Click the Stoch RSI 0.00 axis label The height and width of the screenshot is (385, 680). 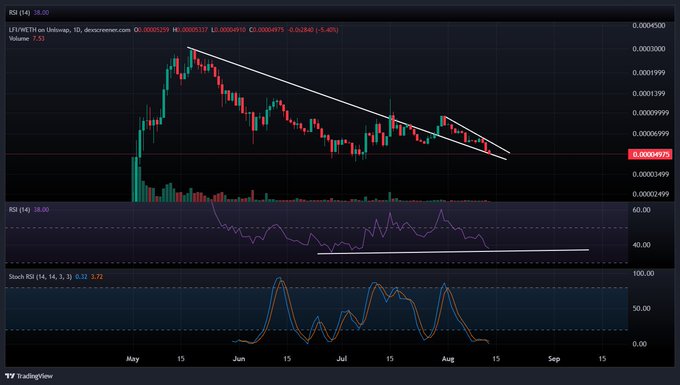[640, 344]
